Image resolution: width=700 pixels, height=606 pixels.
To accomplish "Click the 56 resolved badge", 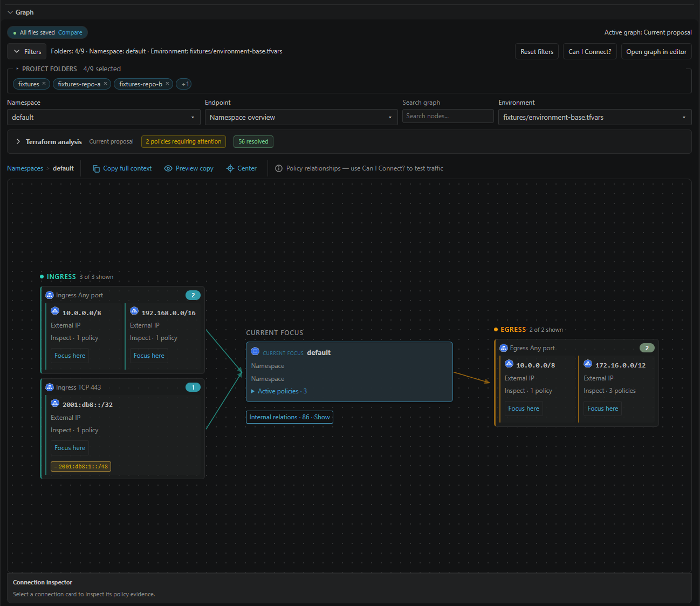I will (x=253, y=141).
